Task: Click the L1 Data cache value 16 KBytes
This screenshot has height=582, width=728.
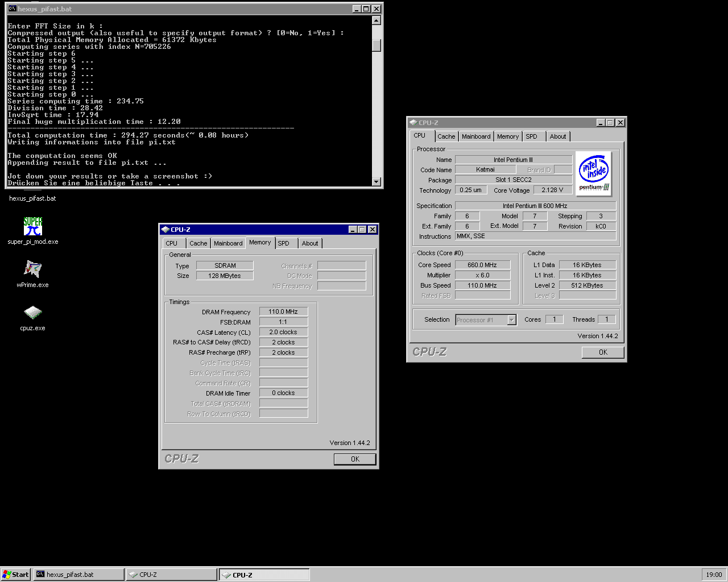Action: 587,265
